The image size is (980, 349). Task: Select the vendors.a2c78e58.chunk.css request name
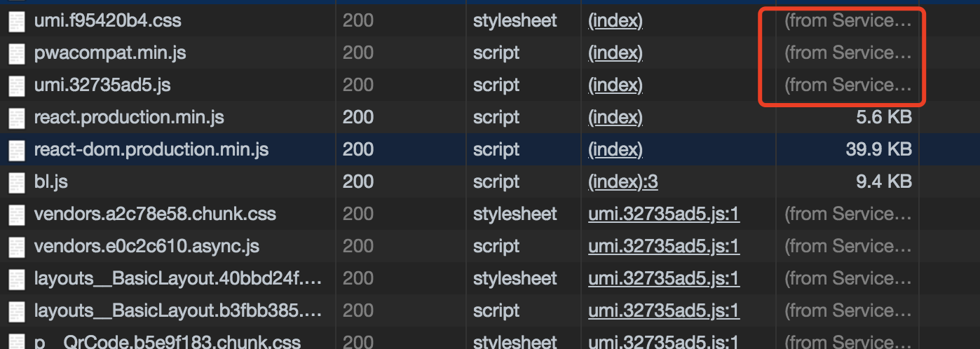(155, 214)
